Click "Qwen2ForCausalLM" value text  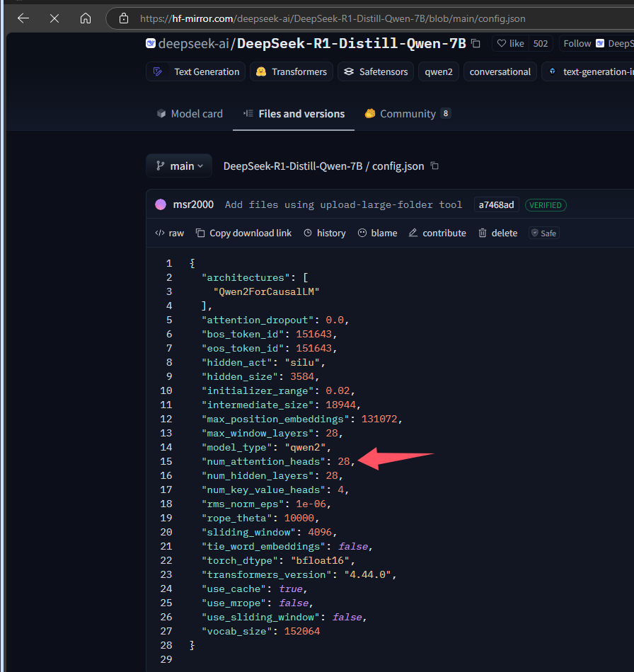click(266, 292)
